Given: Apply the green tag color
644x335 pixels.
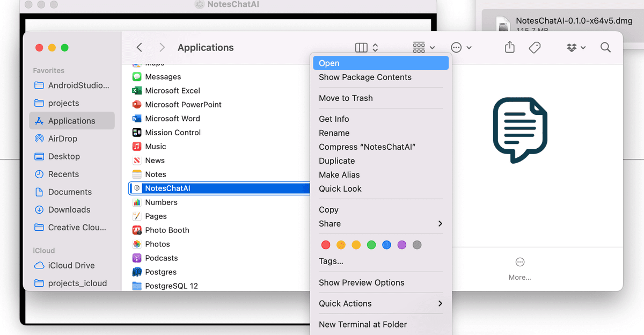Looking at the screenshot, I should tap(371, 245).
